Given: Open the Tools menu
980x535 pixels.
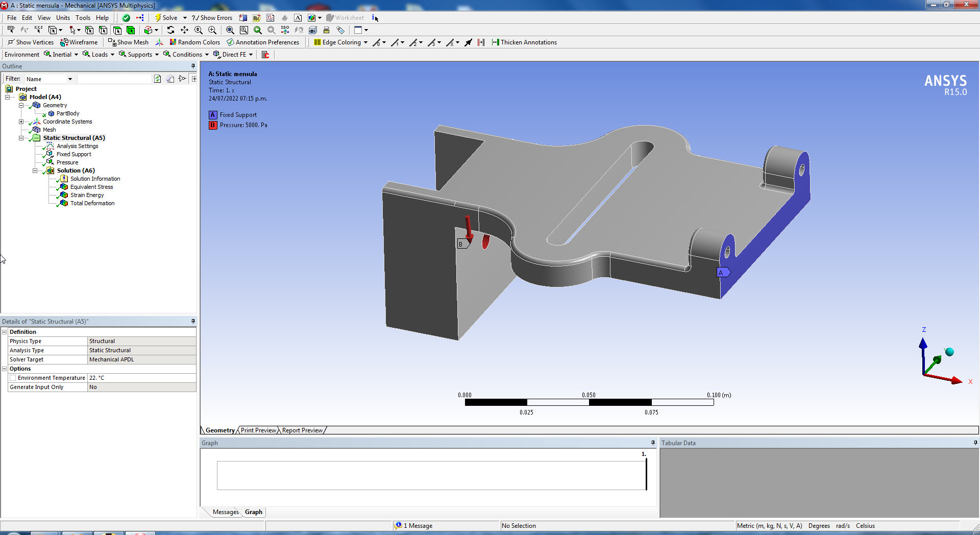Looking at the screenshot, I should coord(83,18).
